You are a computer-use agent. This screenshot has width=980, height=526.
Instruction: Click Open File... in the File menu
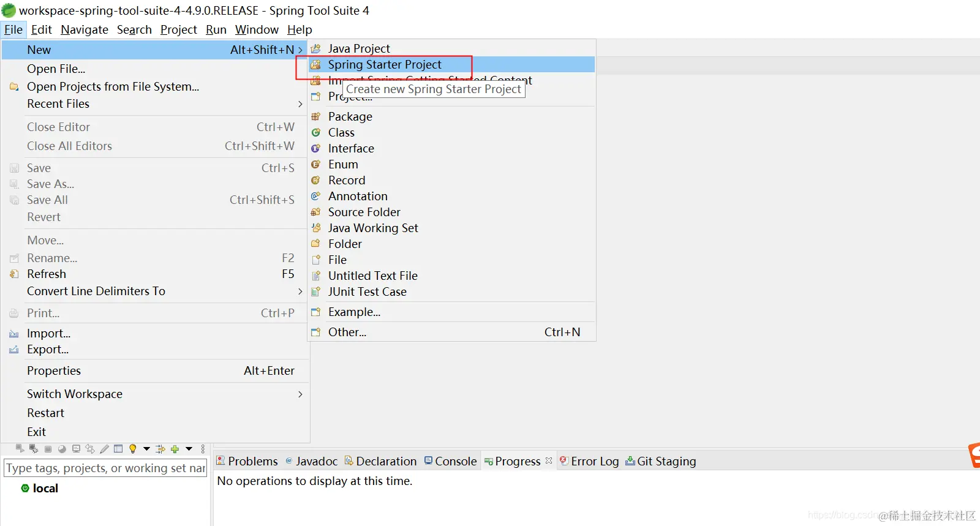[154, 69]
